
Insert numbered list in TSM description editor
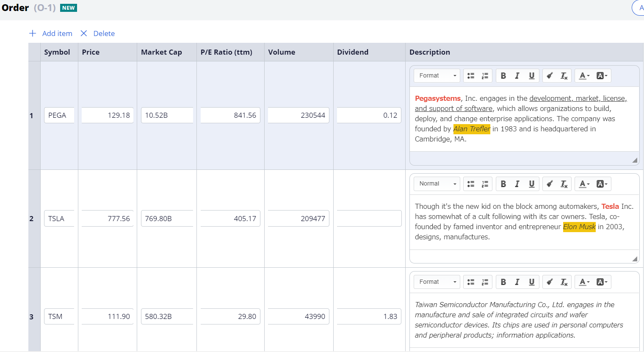tap(485, 282)
